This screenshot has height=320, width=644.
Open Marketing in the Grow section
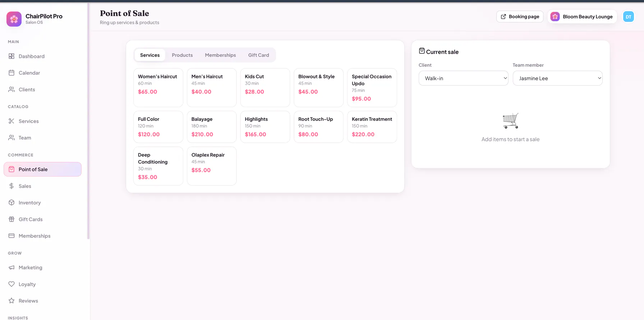[42, 268]
